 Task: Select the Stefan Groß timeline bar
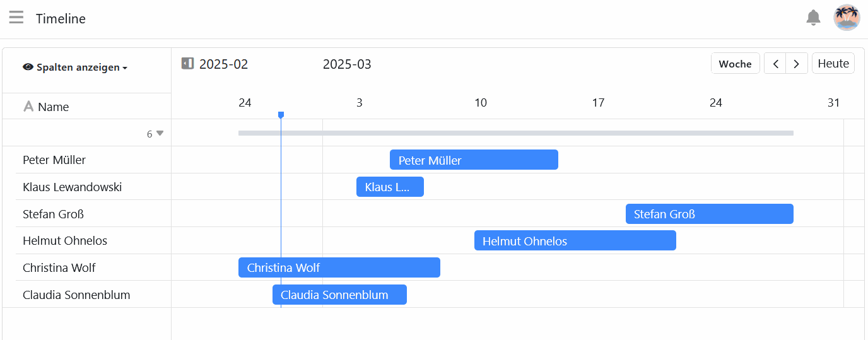(709, 214)
